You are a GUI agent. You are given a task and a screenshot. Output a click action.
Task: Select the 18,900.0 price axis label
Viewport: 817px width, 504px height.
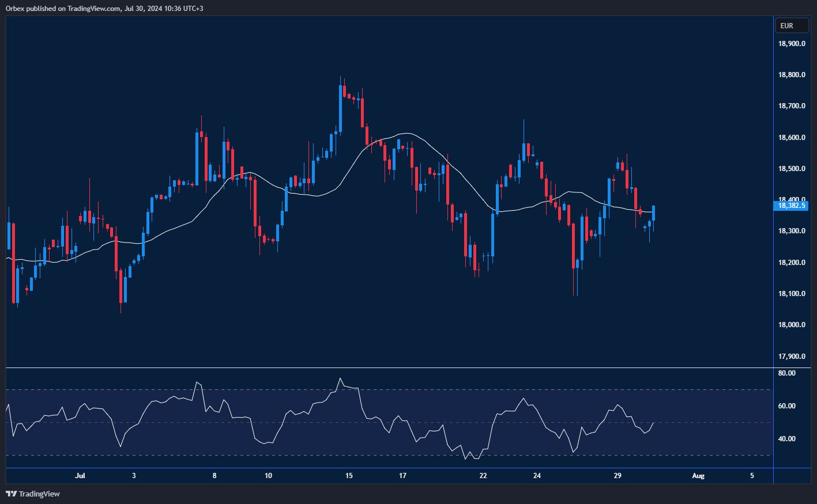pos(791,44)
